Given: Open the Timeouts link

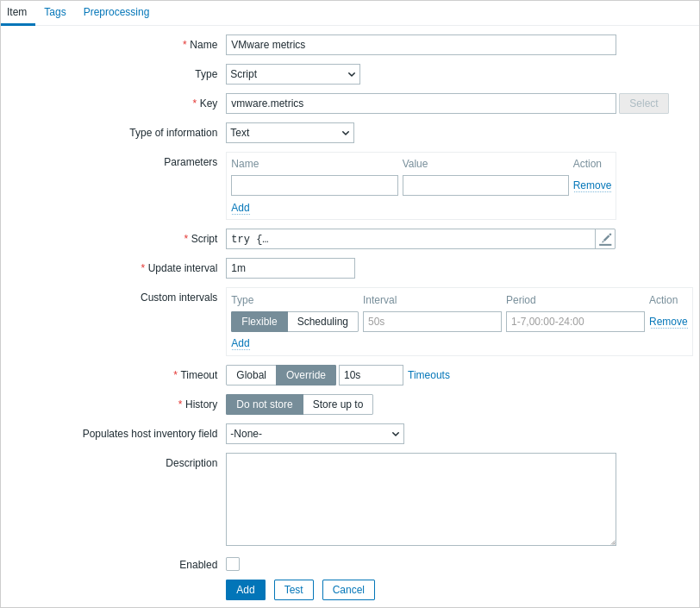Looking at the screenshot, I should click(x=428, y=375).
